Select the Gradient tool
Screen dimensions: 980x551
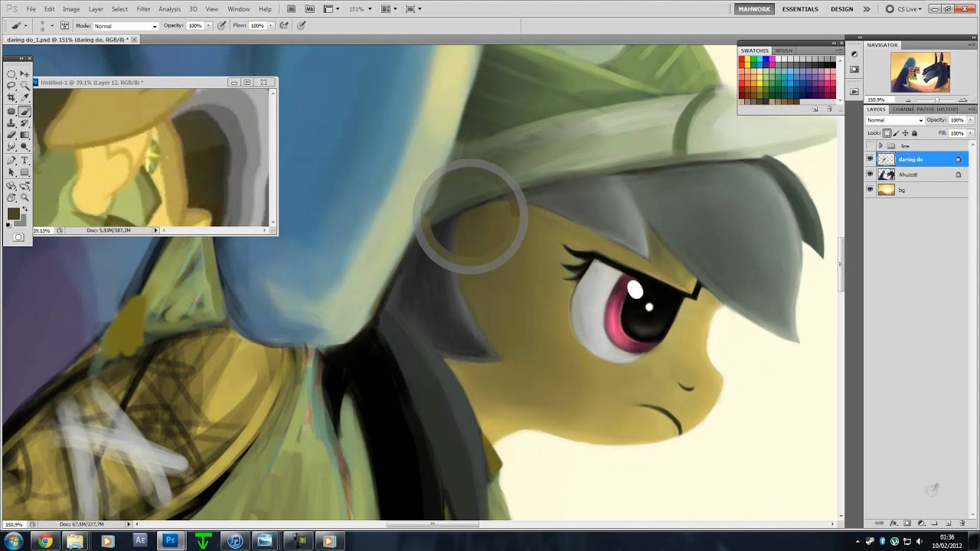[24, 135]
